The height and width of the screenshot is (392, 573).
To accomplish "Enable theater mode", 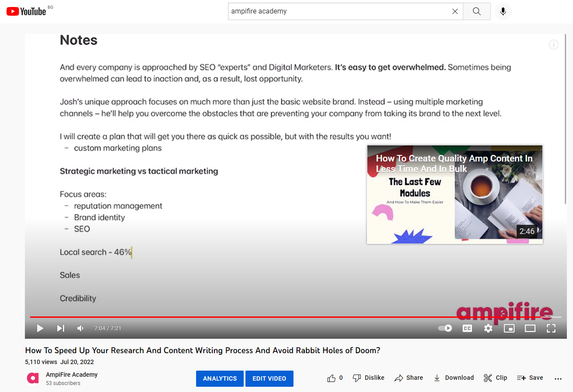I will [x=530, y=328].
